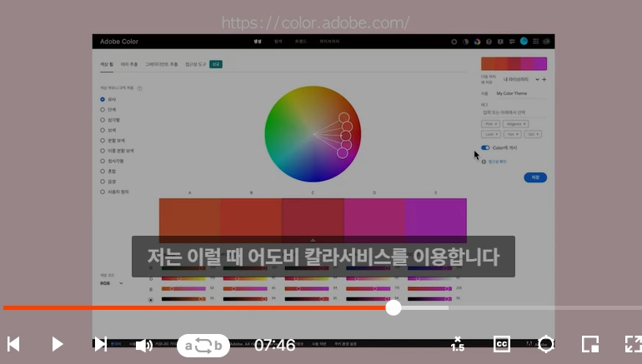Click the blue 저장 save button
The image size is (642, 364).
click(x=535, y=177)
